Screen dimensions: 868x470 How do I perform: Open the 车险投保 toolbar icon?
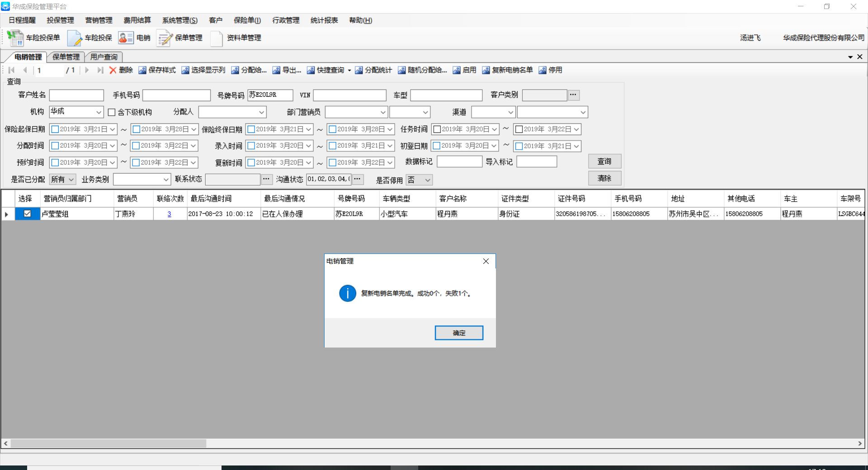tap(75, 38)
